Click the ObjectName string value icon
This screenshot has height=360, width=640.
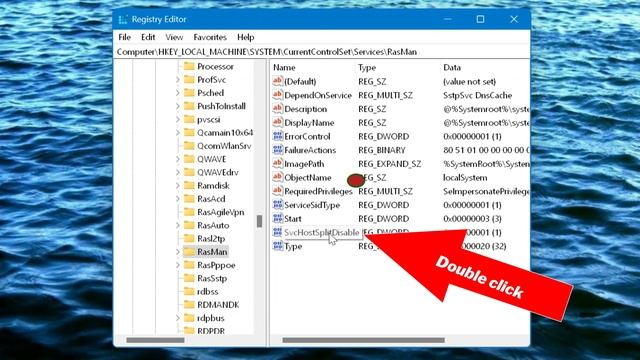(278, 178)
